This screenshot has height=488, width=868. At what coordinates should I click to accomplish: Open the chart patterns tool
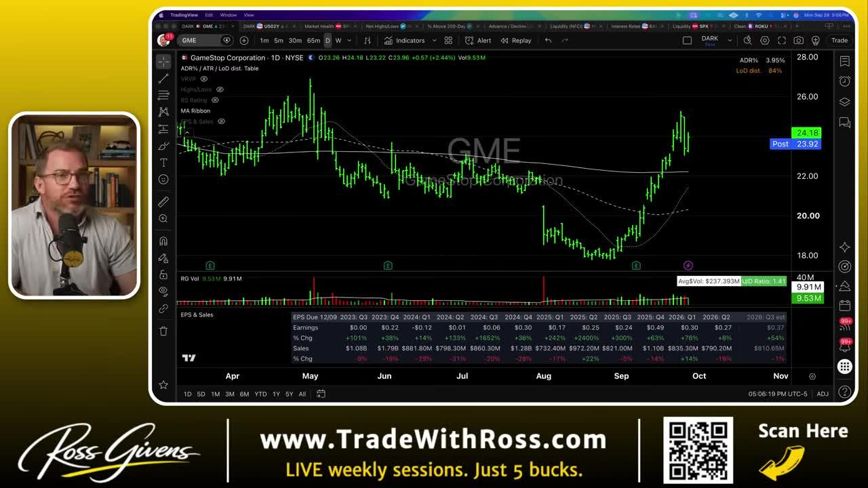click(163, 112)
